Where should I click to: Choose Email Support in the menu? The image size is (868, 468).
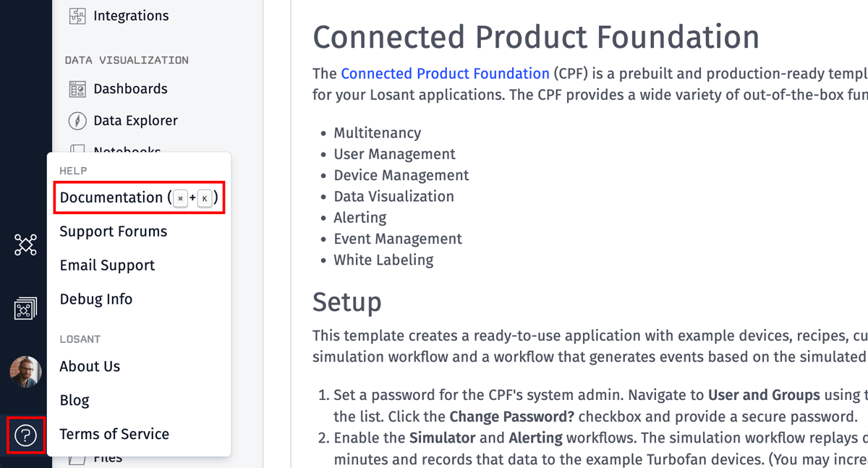click(x=107, y=265)
